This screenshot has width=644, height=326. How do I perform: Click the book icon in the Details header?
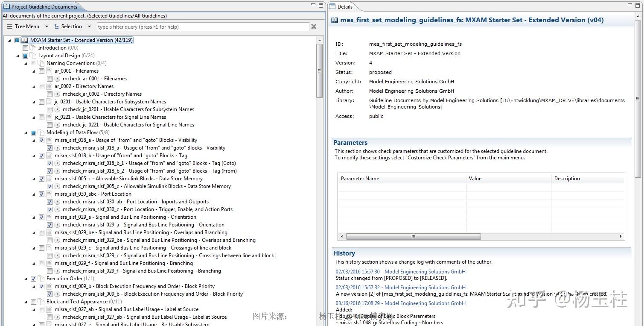click(335, 20)
